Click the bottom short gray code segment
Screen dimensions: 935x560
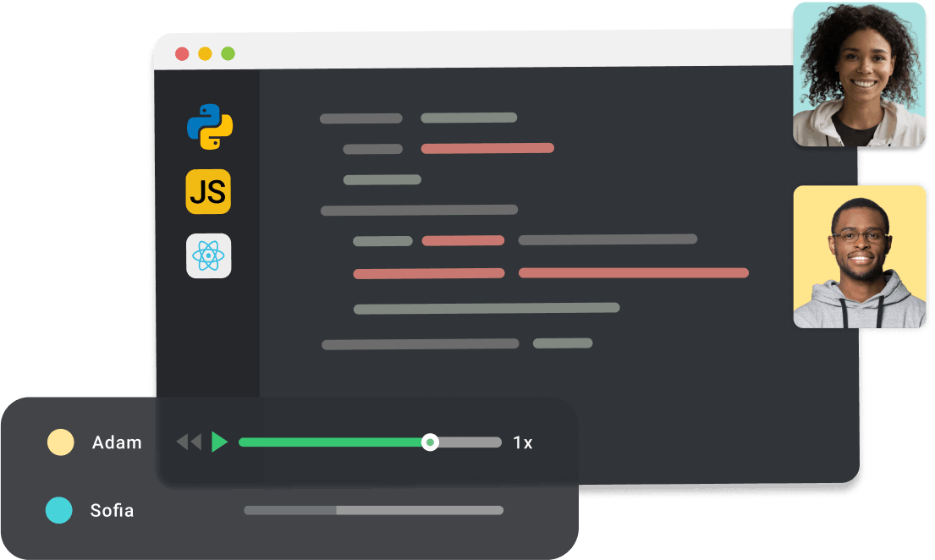[563, 343]
